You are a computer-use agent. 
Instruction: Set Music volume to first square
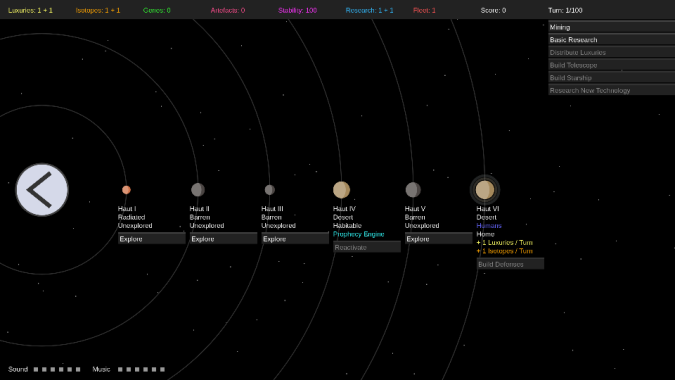click(x=120, y=369)
